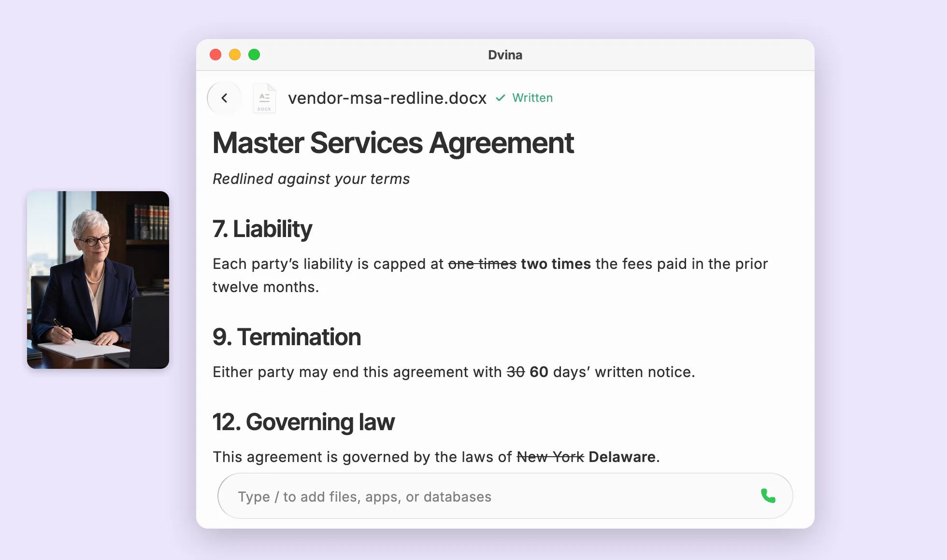Click the bold 'two times' insertion

click(556, 264)
